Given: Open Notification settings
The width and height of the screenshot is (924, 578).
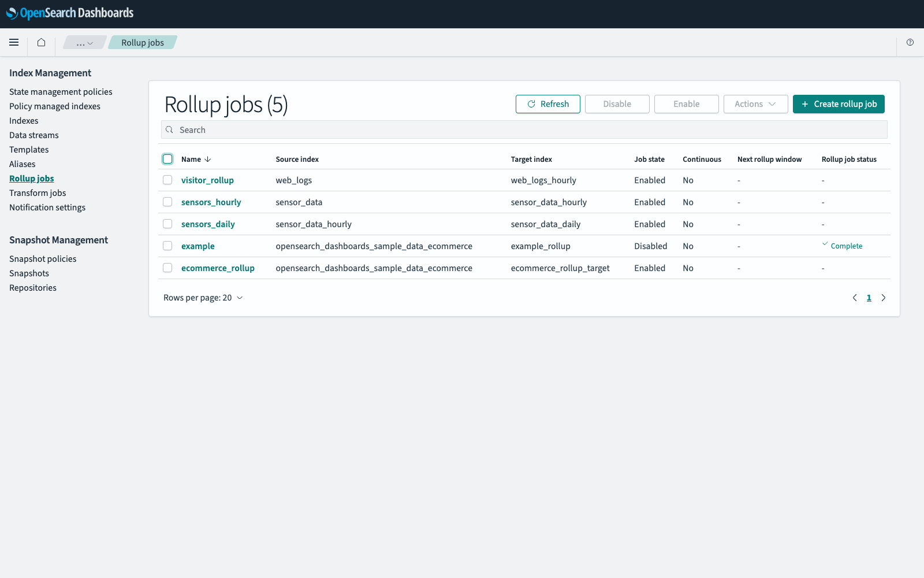Looking at the screenshot, I should 47,208.
